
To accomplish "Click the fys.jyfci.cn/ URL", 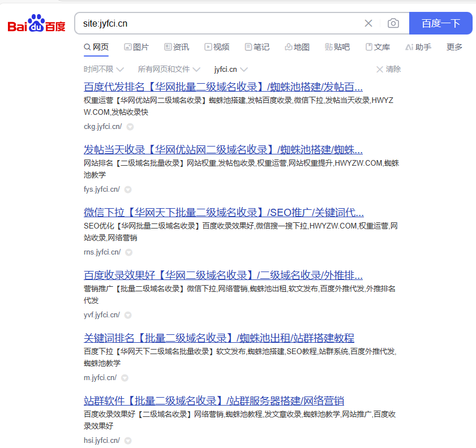I will click(102, 189).
